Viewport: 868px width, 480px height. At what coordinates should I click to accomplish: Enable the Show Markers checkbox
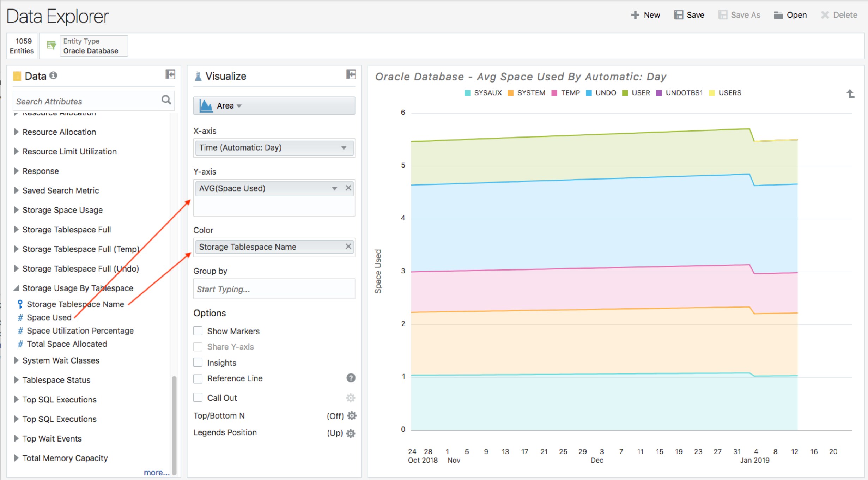coord(198,331)
